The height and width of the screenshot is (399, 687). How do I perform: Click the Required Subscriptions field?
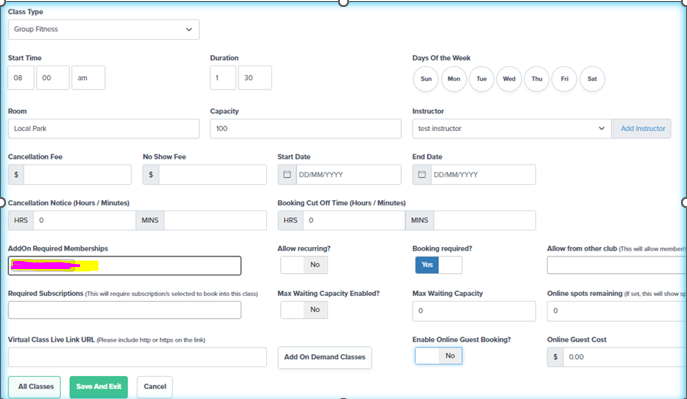coord(124,310)
